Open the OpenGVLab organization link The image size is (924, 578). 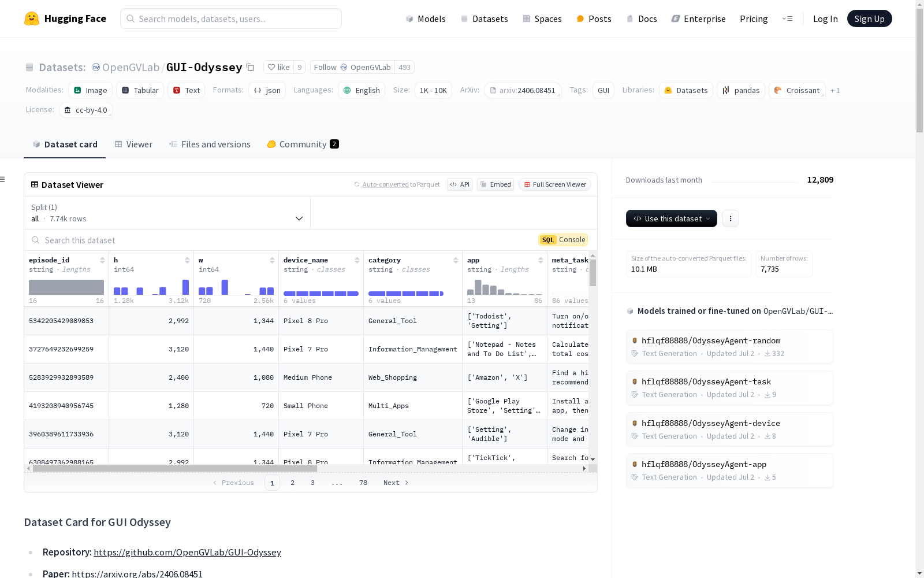[131, 67]
